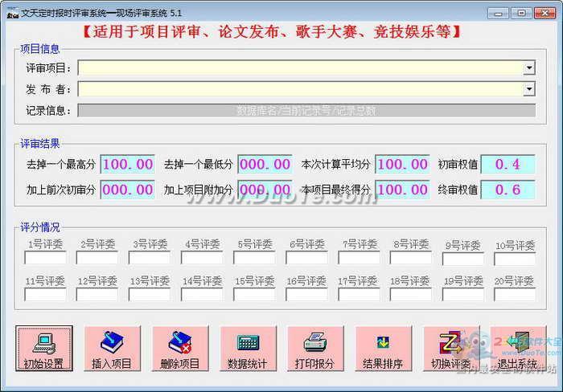Click the 本项目最终得分 label text
The width and height of the screenshot is (563, 392).
(335, 190)
